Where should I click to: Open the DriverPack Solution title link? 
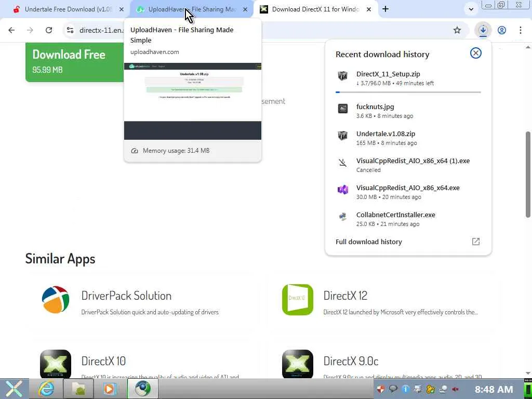point(126,296)
